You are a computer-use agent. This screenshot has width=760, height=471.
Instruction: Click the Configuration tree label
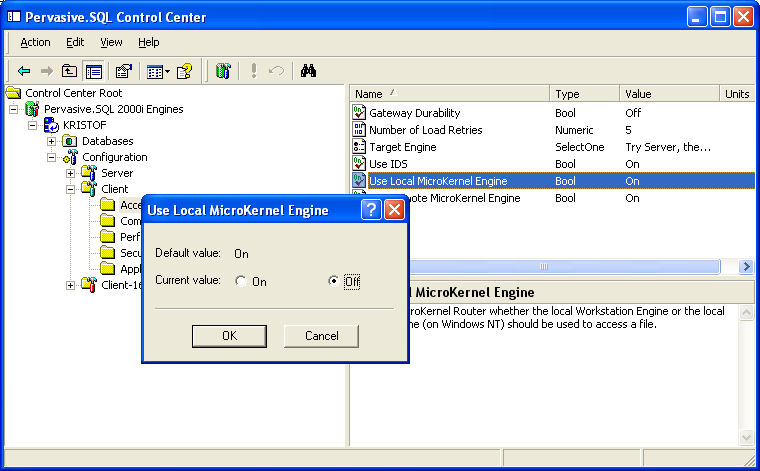click(115, 157)
